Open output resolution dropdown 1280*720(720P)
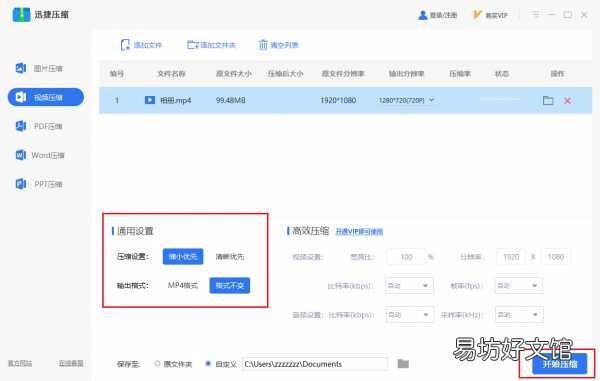The height and width of the screenshot is (381, 600). coord(406,100)
